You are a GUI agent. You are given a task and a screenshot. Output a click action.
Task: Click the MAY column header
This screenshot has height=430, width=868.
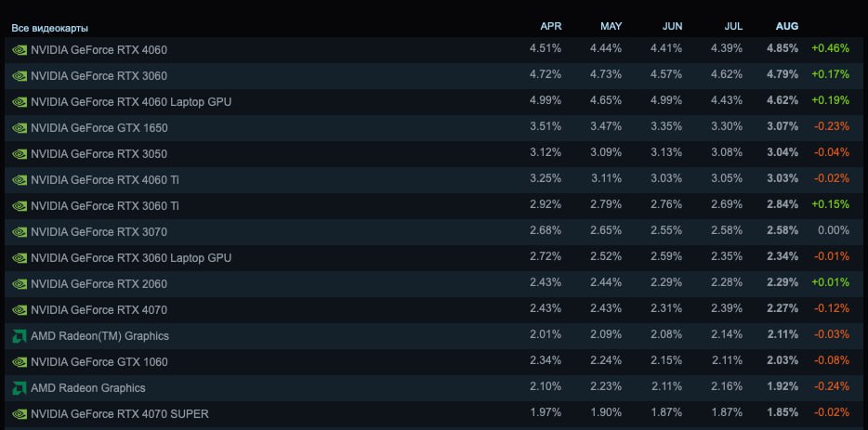pos(612,26)
